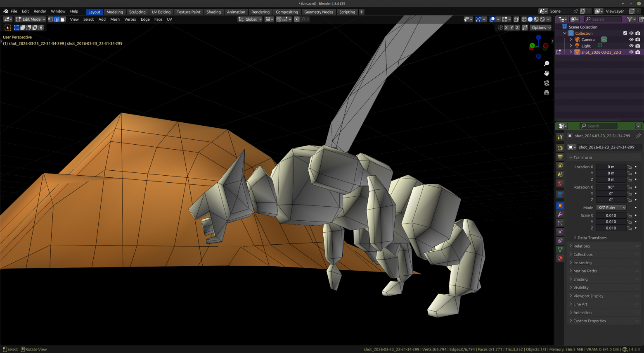Viewport: 644px width, 353px height.
Task: Click the Scale X value field
Action: pos(611,215)
